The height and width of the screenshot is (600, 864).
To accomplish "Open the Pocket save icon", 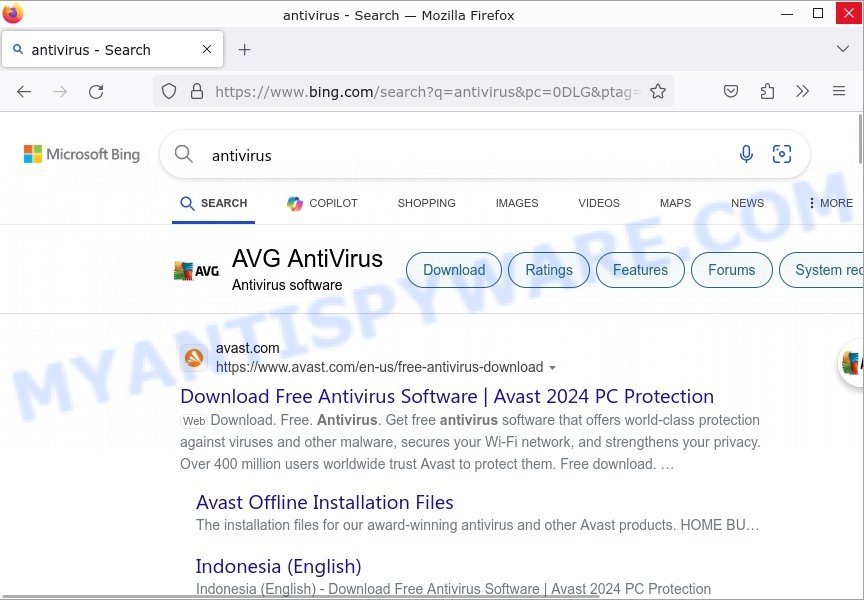I will (x=731, y=91).
